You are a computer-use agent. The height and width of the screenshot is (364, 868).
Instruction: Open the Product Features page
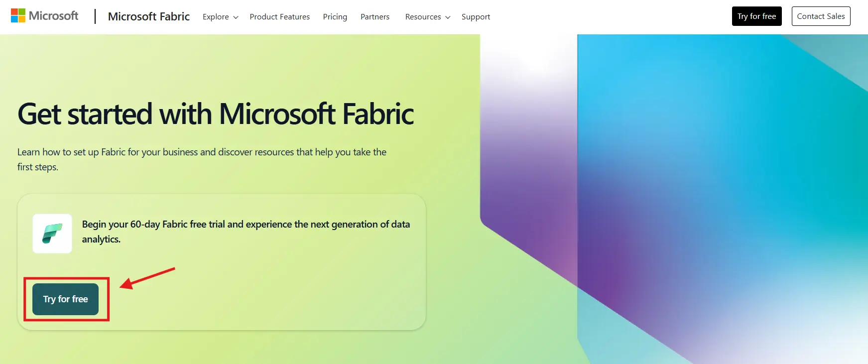point(279,17)
